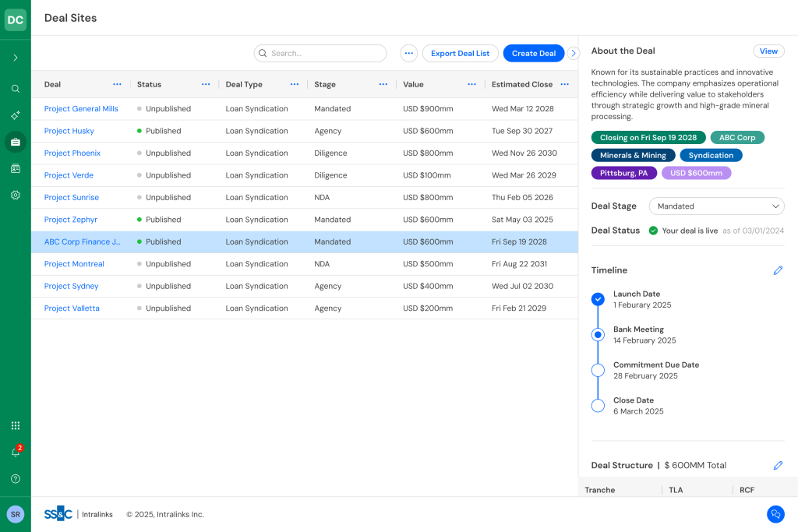The width and height of the screenshot is (798, 532).
Task: Open the more options button beside search
Action: [x=408, y=54]
